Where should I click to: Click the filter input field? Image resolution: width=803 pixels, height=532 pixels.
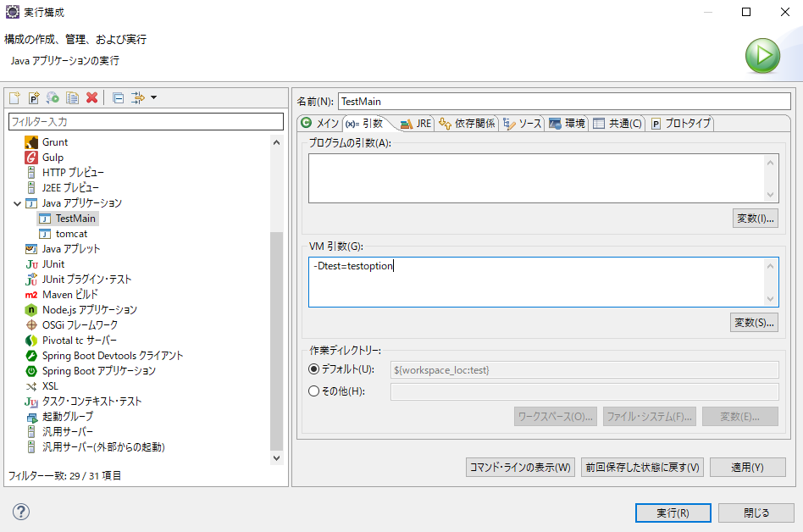point(146,122)
